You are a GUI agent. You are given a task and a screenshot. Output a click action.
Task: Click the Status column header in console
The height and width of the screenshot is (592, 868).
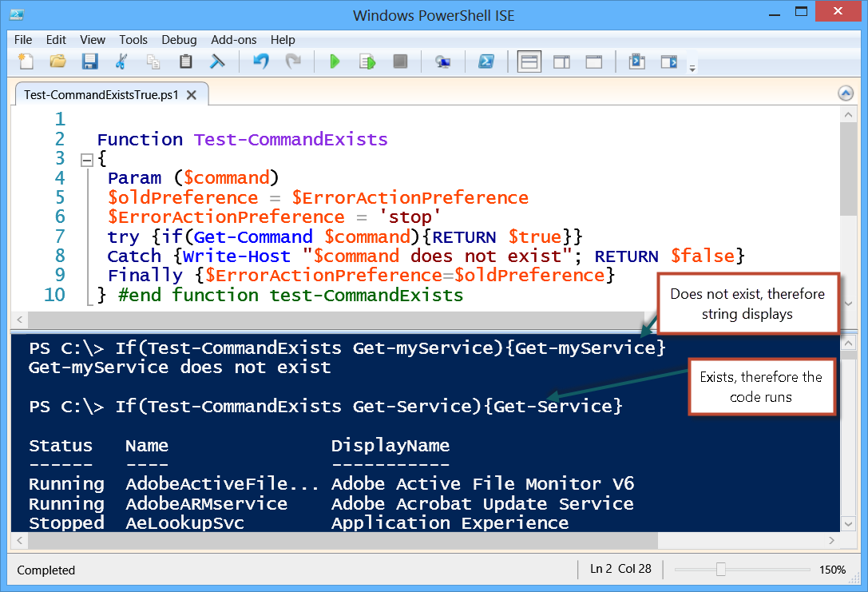pyautogui.click(x=61, y=446)
